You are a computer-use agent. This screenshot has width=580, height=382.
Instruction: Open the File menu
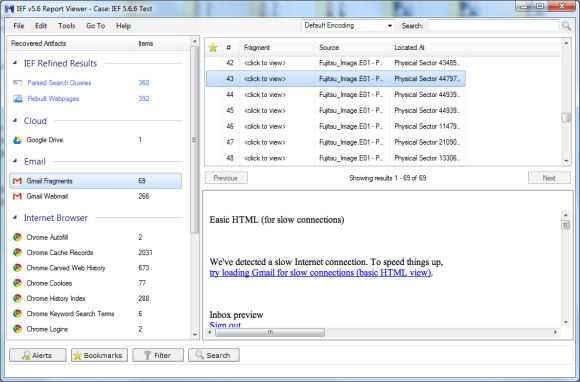tap(18, 26)
